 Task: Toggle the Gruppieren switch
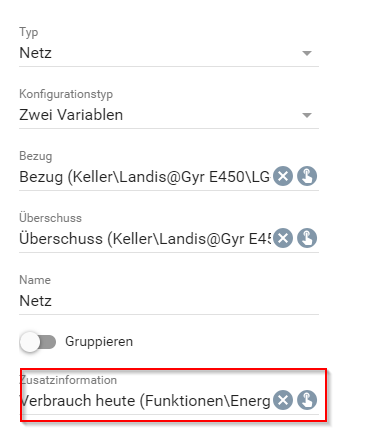coord(38,342)
